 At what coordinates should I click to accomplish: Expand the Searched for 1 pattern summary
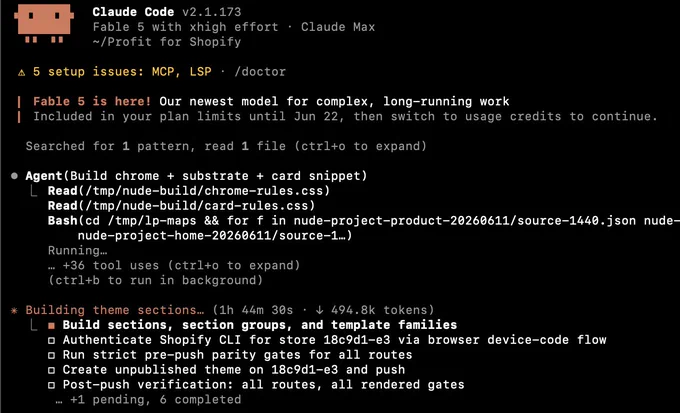tap(226, 146)
